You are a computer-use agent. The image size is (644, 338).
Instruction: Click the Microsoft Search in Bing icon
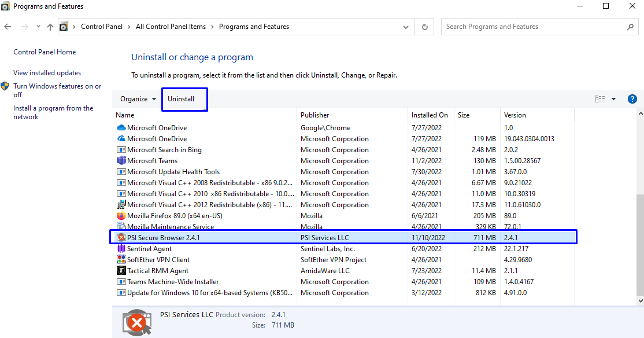click(121, 149)
